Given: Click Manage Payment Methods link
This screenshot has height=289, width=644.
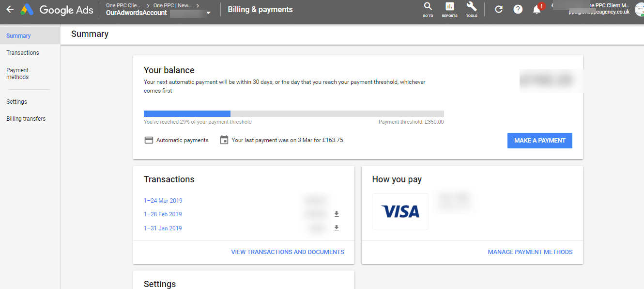Looking at the screenshot, I should click(x=530, y=252).
